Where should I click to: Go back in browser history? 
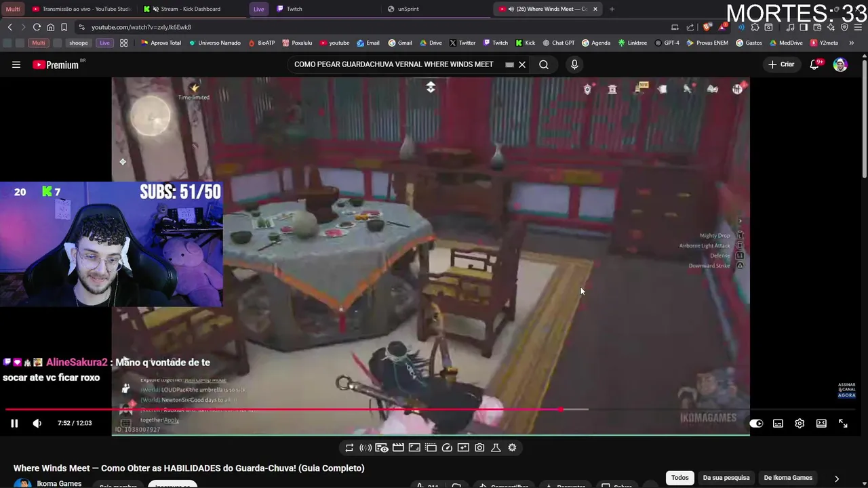tap(9, 27)
